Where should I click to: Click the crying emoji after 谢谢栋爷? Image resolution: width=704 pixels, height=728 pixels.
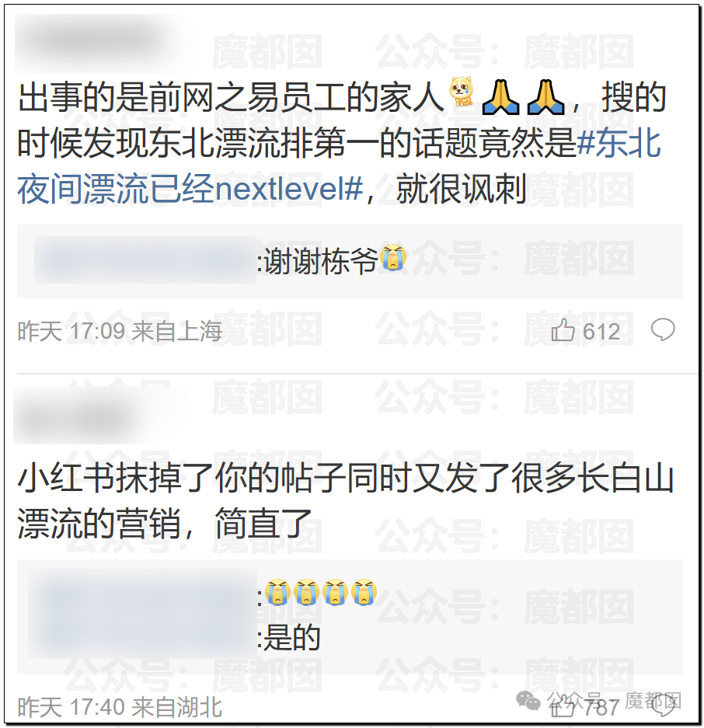(x=393, y=256)
